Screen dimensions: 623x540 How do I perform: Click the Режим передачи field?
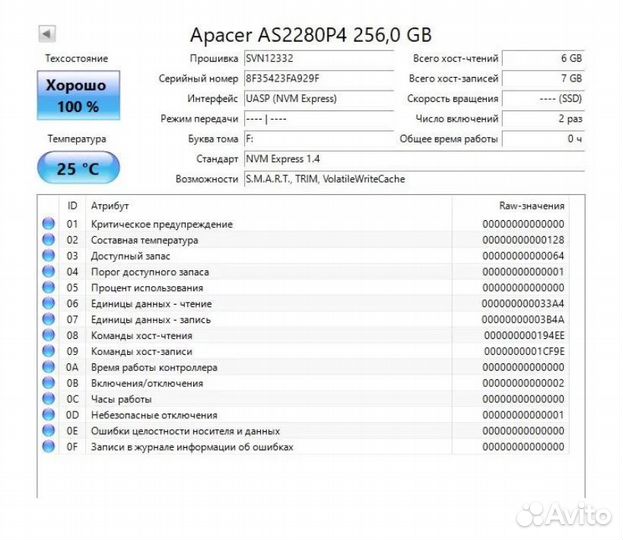click(x=319, y=119)
